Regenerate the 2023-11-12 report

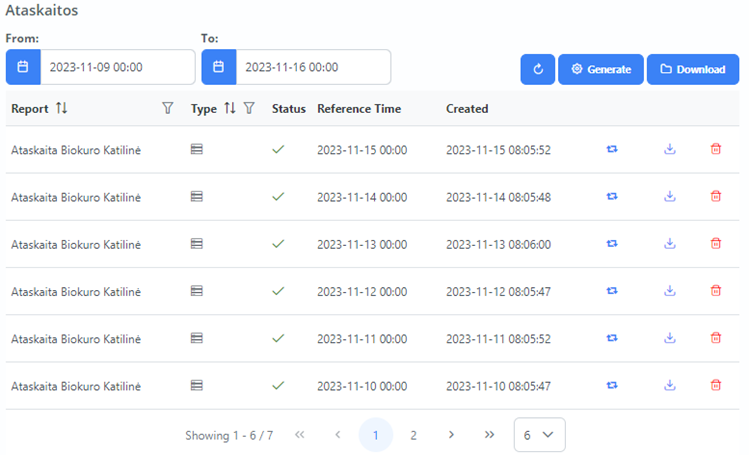[x=612, y=291]
